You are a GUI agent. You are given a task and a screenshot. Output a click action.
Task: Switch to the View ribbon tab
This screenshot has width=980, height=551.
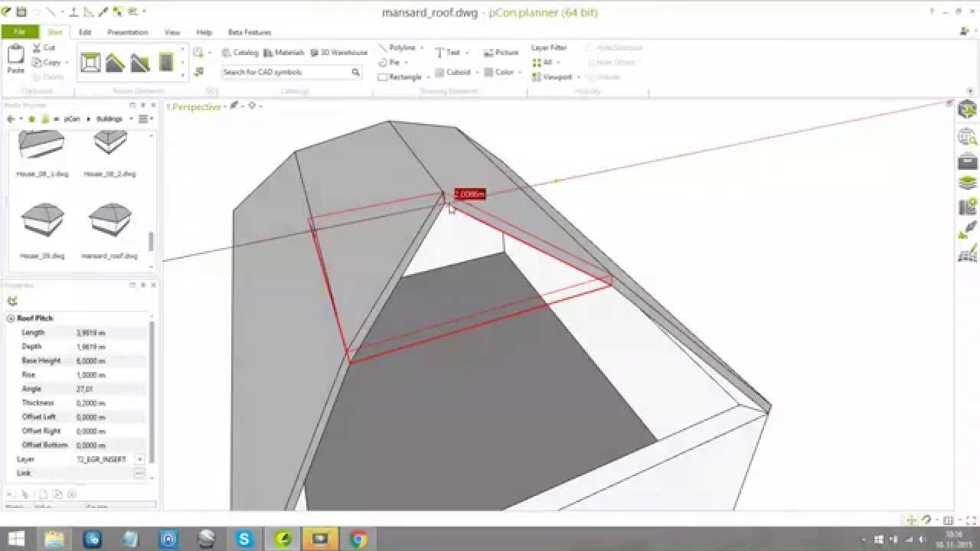[172, 32]
